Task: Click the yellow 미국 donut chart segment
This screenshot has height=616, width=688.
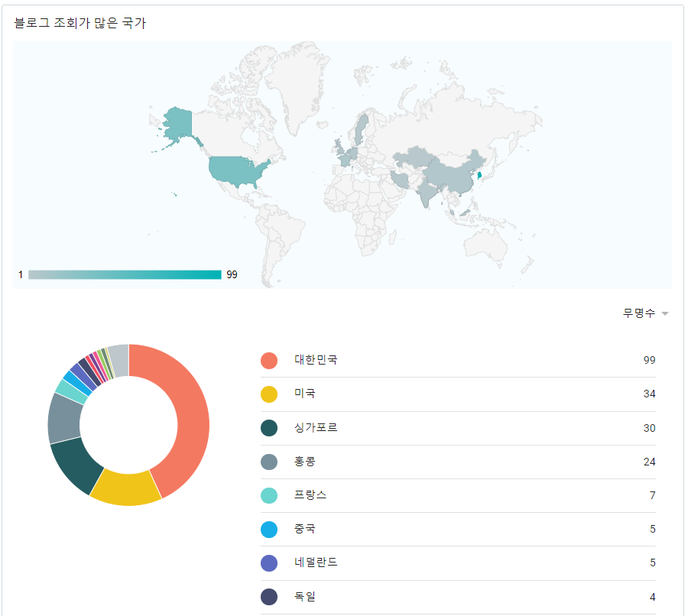Action: pyautogui.click(x=126, y=489)
